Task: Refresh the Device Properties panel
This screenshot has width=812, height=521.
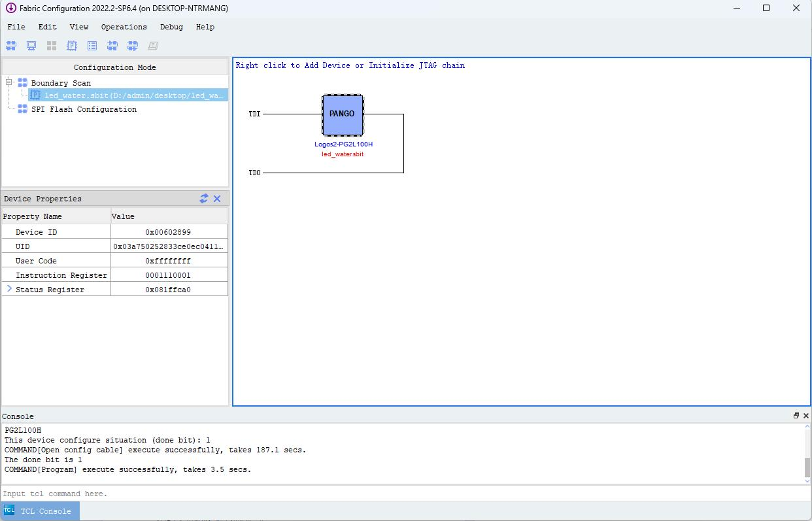Action: (x=204, y=198)
